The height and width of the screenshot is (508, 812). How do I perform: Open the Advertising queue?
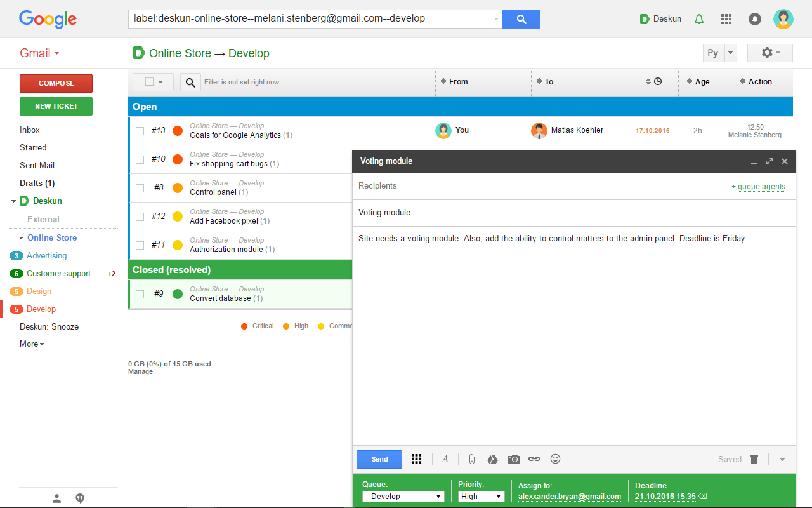[x=46, y=255]
